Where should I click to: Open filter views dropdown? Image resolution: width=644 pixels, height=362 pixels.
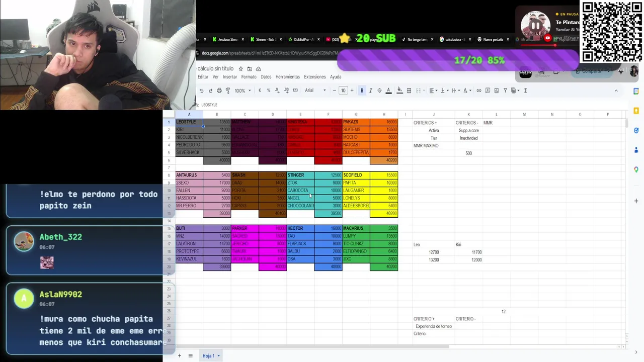pyautogui.click(x=515, y=90)
